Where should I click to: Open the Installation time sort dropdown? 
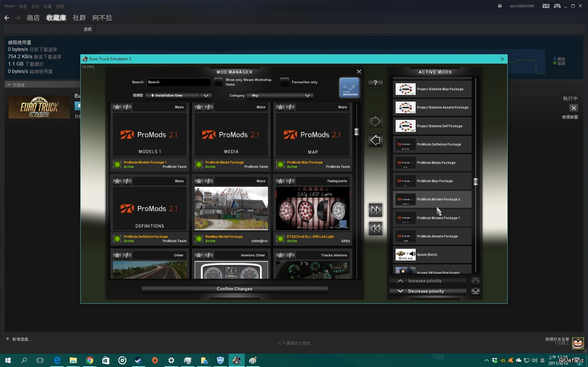[206, 96]
